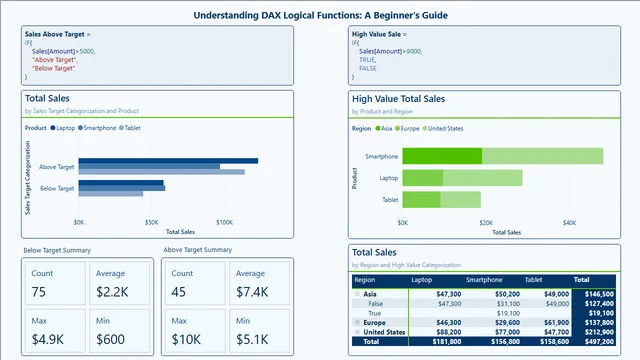The image size is (640, 360).
Task: Click the Above Target Summary heading
Action: coord(198,249)
